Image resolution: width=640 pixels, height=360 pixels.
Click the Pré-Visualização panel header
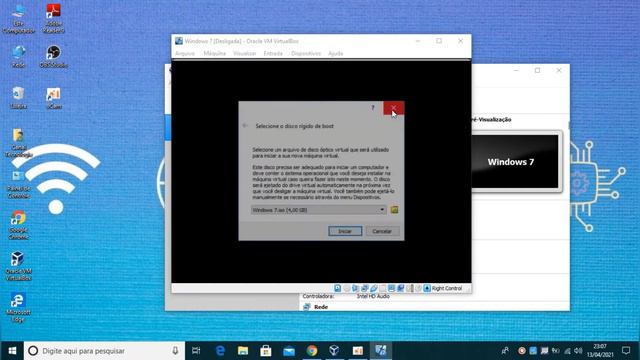point(491,120)
